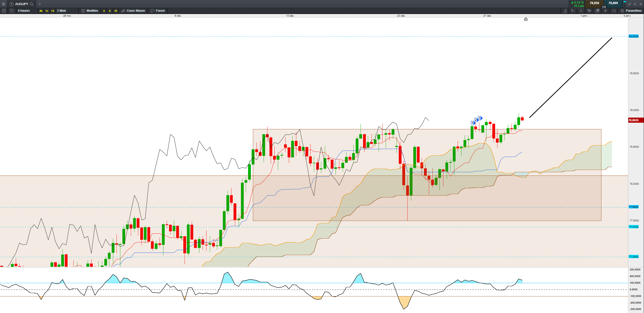This screenshot has height=313, width=644.
Task: Click the price label tag icon
Action: [614, 11]
